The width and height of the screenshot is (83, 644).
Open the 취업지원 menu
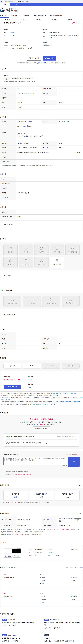pos(15,16)
